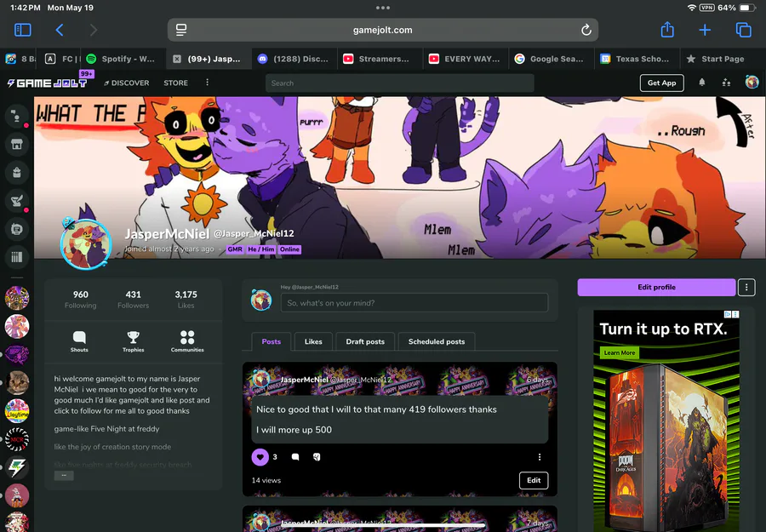Image resolution: width=766 pixels, height=532 pixels.
Task: Click the profile avatar picture
Action: point(86,243)
